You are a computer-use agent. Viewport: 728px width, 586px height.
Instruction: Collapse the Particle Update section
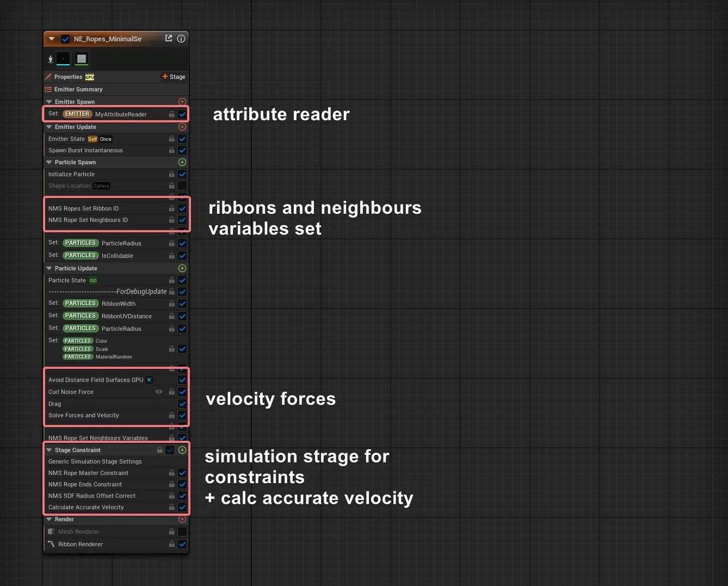[49, 268]
